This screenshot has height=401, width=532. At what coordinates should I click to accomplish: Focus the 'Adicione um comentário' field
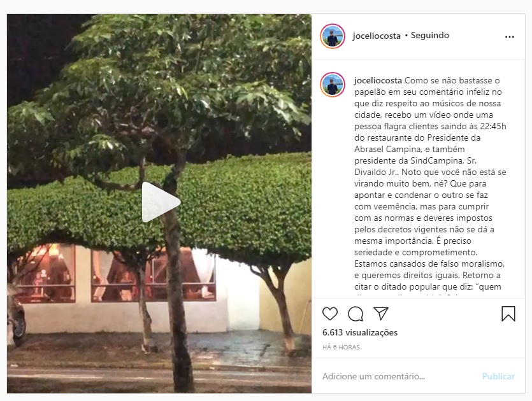click(399, 376)
